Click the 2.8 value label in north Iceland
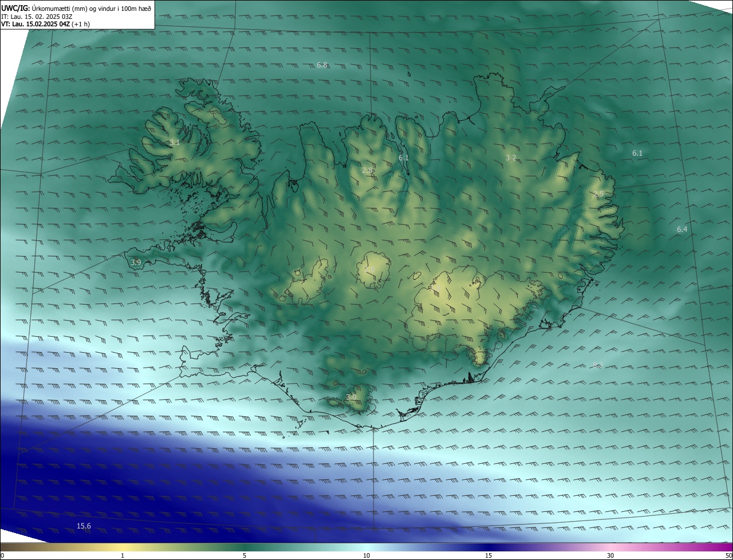This screenshot has width=733, height=560. pyautogui.click(x=367, y=170)
